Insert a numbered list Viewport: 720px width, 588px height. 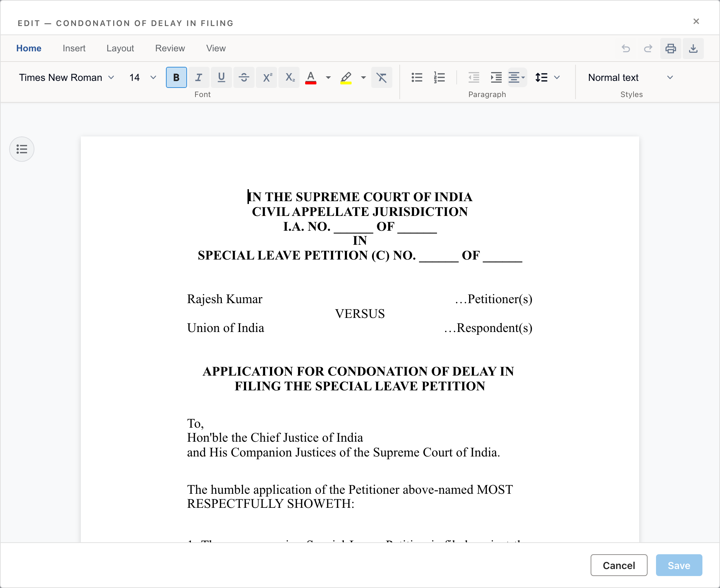tap(439, 77)
